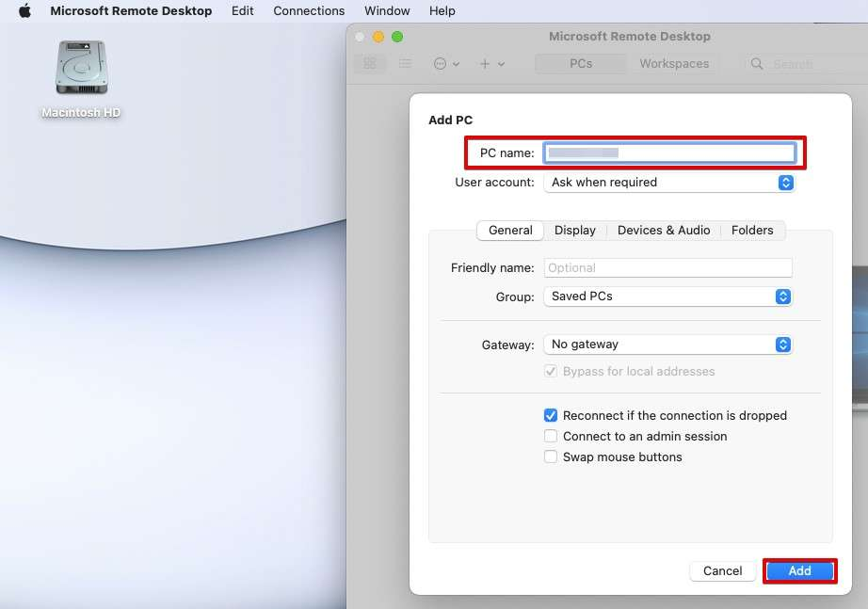Enable Connect to an admin session
The width and height of the screenshot is (868, 609).
[551, 436]
